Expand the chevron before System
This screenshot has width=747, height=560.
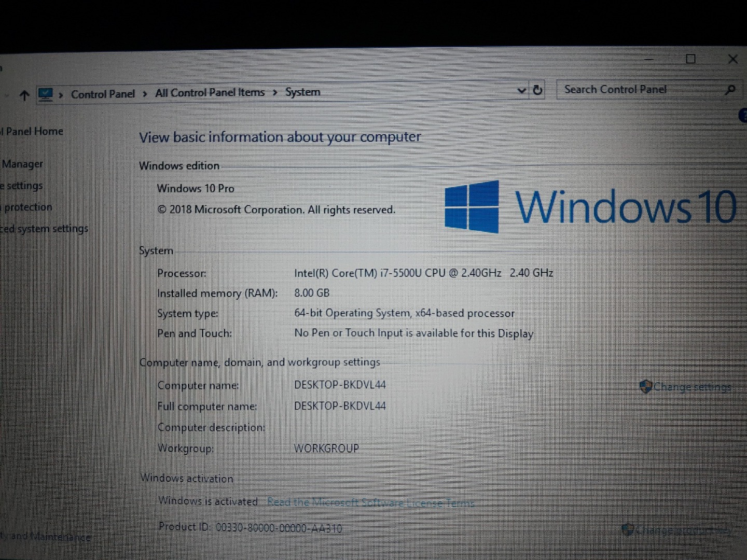pyautogui.click(x=275, y=92)
